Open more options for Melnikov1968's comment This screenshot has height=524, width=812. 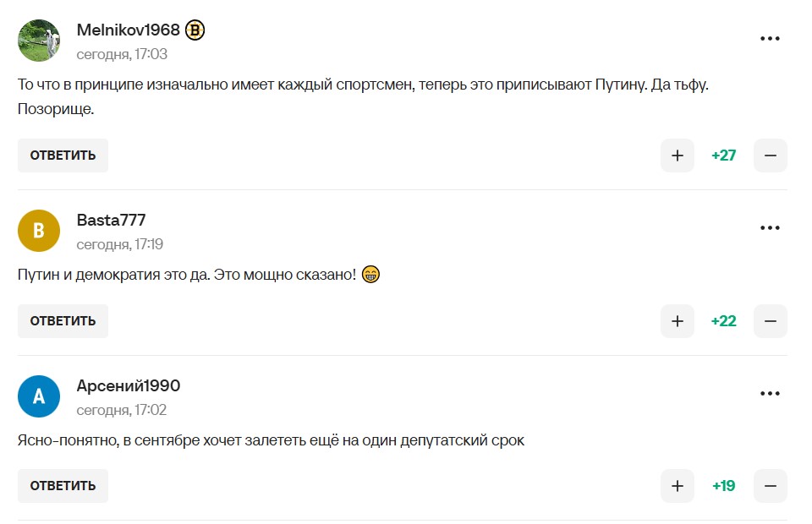point(770,39)
